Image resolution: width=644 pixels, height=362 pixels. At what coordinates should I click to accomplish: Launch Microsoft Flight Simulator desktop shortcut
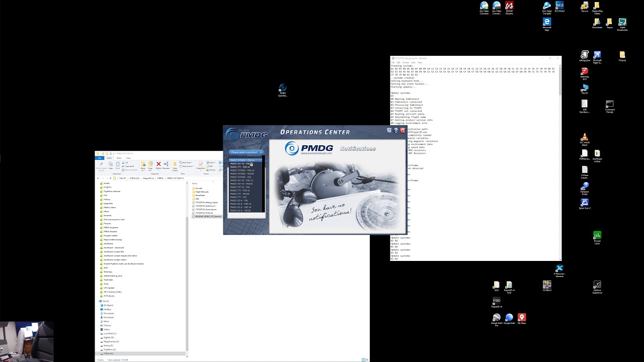[x=597, y=57]
